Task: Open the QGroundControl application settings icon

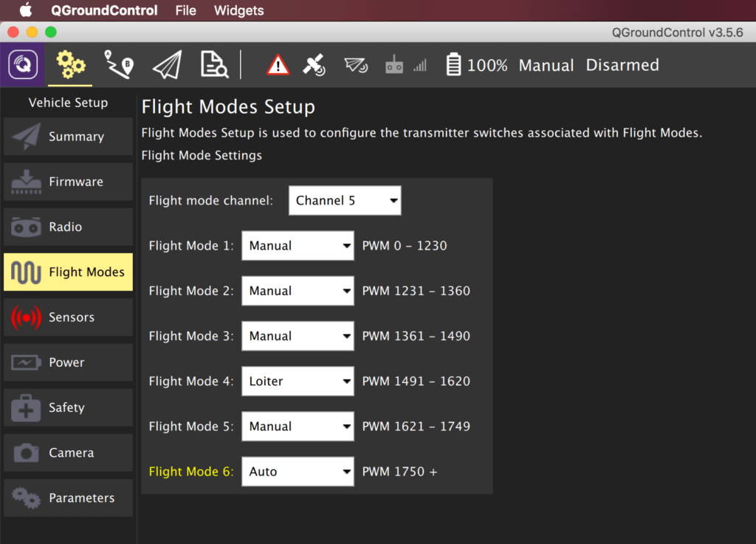Action: (22, 64)
